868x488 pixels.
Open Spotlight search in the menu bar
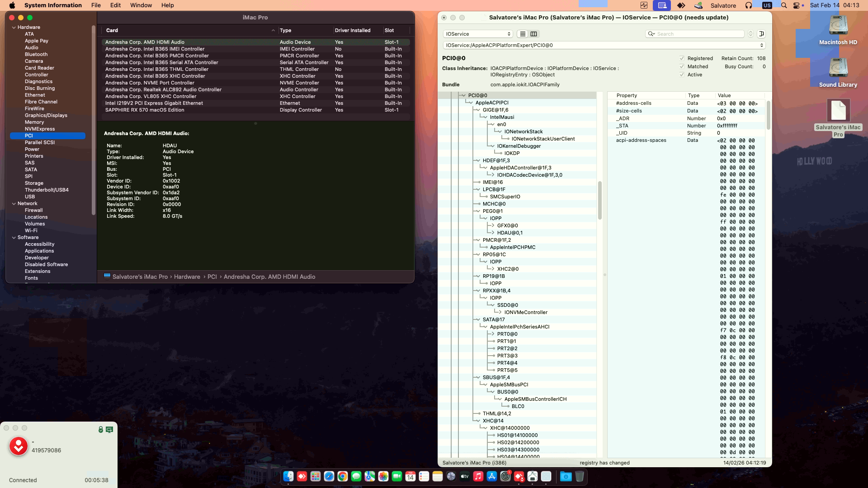tap(784, 5)
